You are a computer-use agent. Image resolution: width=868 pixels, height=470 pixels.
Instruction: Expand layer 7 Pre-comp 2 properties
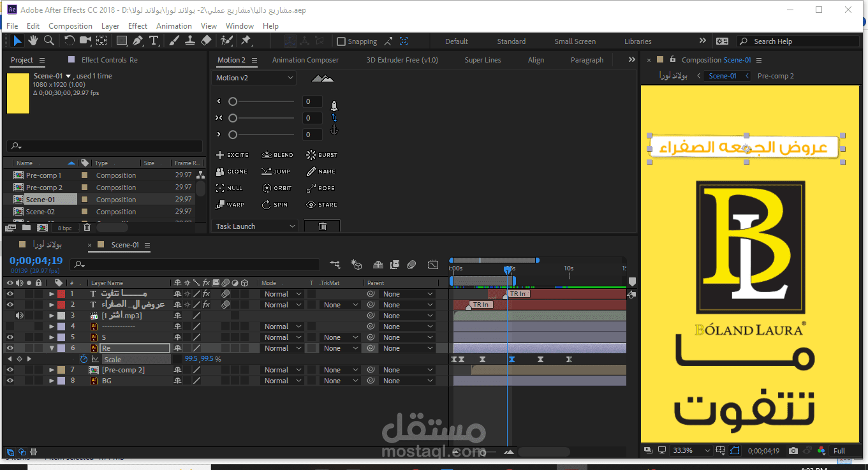(52, 370)
